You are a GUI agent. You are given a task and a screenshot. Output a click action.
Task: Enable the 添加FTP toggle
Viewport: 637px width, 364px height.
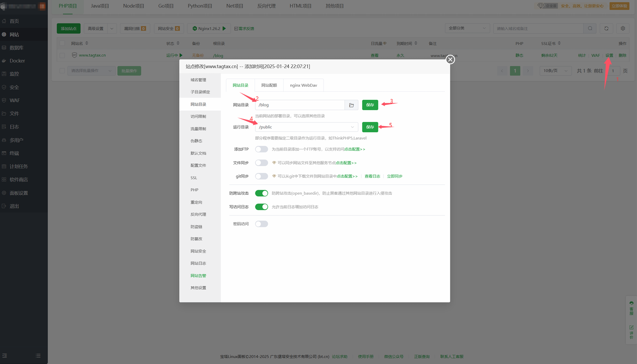261,149
